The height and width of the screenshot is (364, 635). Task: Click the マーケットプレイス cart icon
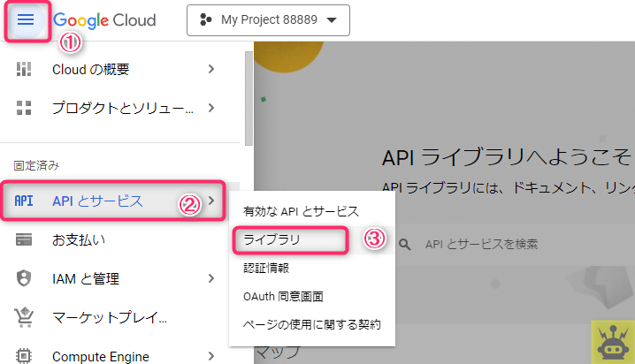point(24,317)
